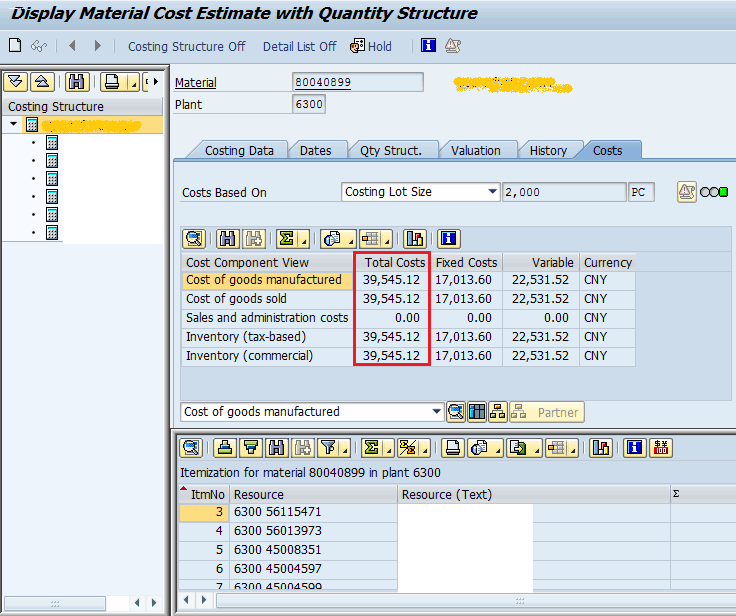Toggle the Display/Change glasses icon
Screen dimensions: 736x616
coord(39,46)
